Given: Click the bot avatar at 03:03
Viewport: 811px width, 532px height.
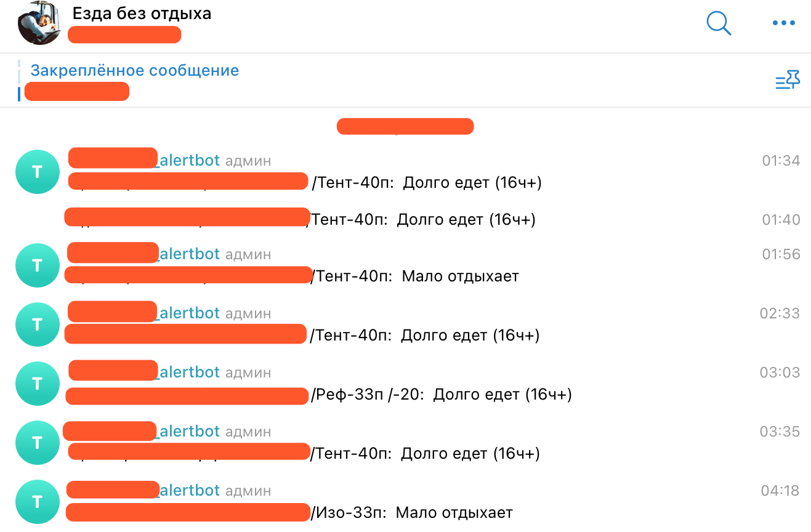Looking at the screenshot, I should click(37, 384).
